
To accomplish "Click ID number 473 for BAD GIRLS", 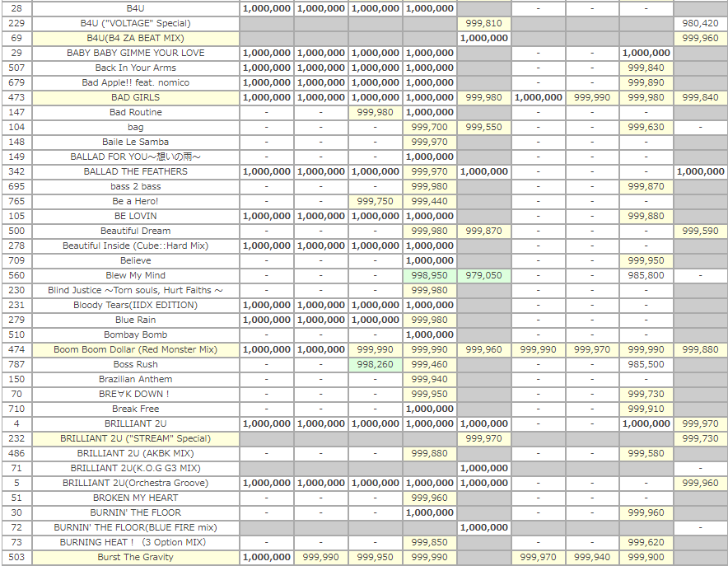I will pos(16,97).
